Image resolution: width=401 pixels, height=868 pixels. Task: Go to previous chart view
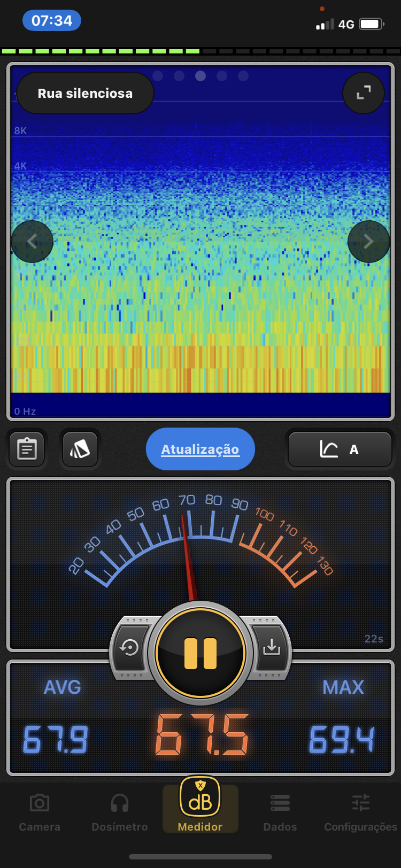click(32, 242)
